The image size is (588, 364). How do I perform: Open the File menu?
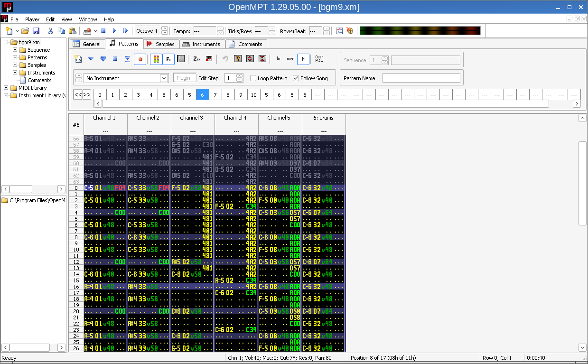coord(14,19)
